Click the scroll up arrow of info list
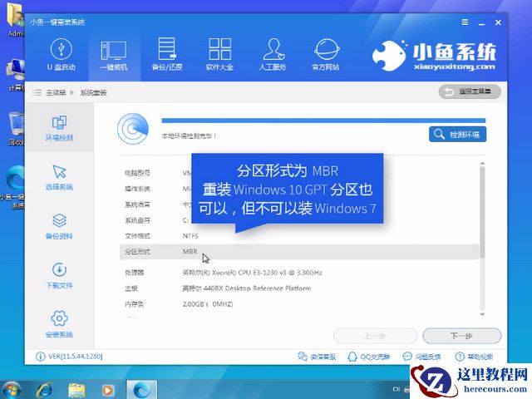 click(x=482, y=165)
